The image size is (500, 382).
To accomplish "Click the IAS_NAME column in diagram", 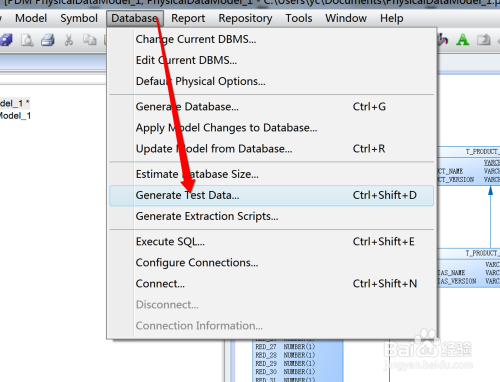I will [451, 273].
